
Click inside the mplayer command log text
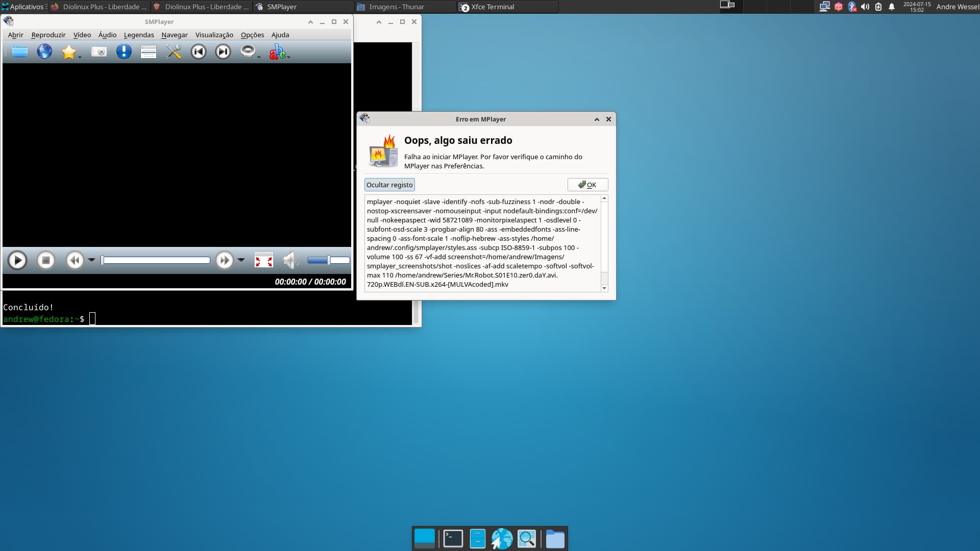pos(482,243)
